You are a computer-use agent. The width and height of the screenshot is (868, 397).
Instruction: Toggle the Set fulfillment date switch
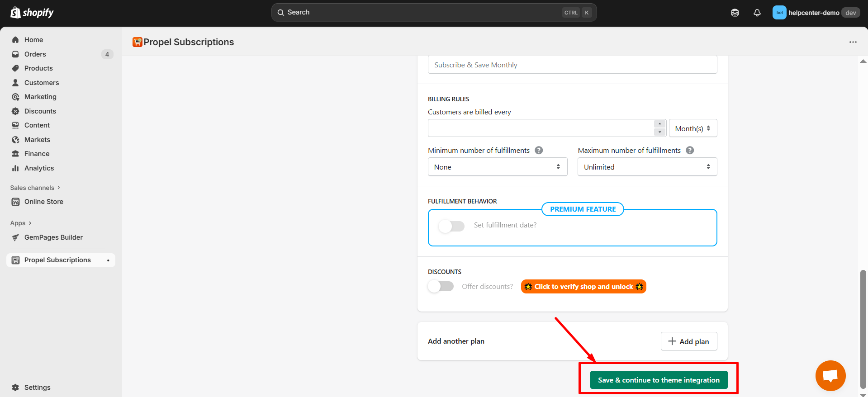pyautogui.click(x=451, y=226)
